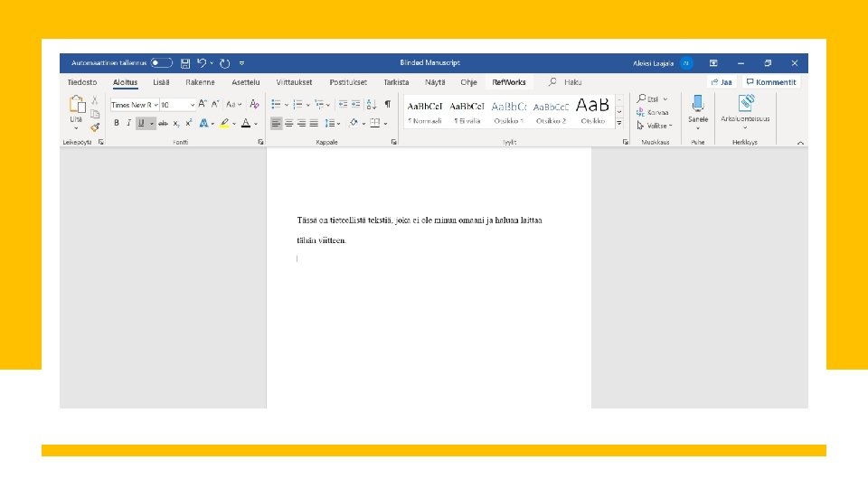Image resolution: width=868 pixels, height=488 pixels.
Task: Open the font size 10 dropdown
Action: tap(192, 105)
